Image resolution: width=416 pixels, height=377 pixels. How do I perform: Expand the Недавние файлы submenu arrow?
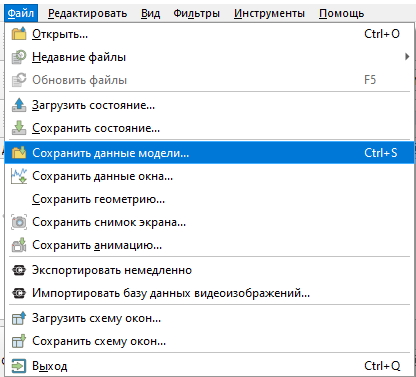[407, 57]
